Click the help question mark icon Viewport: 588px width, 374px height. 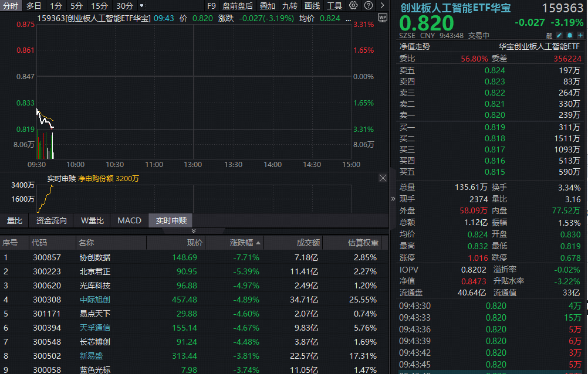click(x=369, y=6)
